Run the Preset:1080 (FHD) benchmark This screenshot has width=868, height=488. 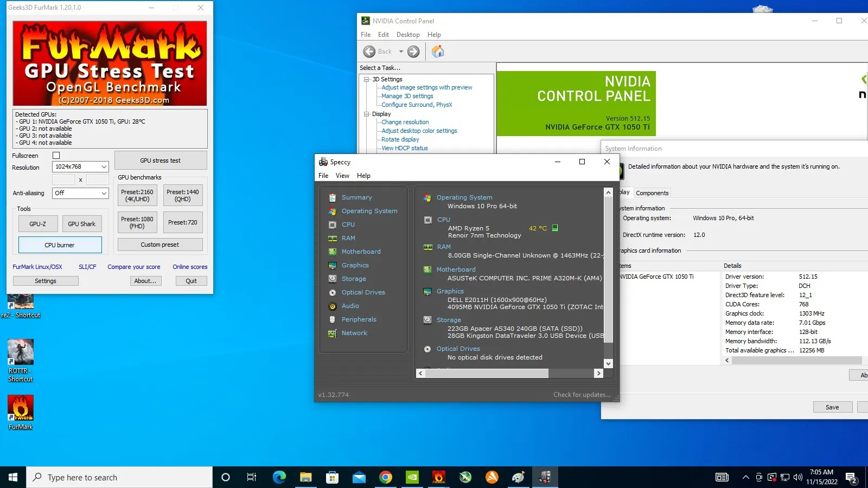pos(137,222)
